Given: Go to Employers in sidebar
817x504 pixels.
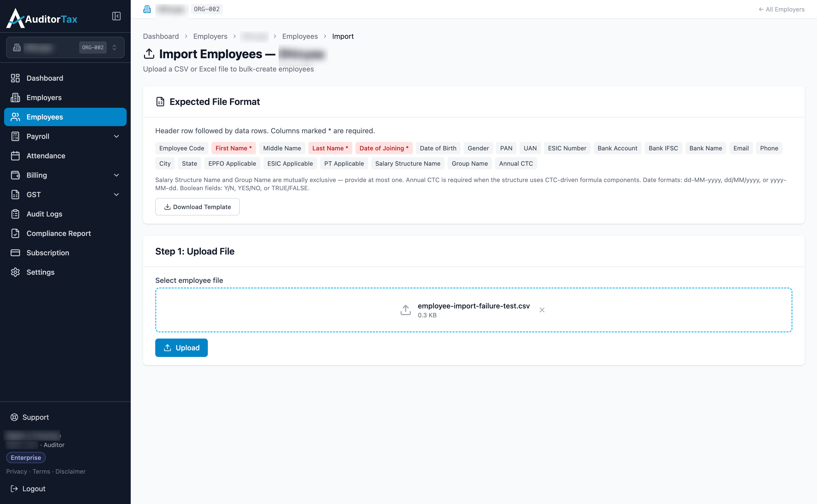Looking at the screenshot, I should point(65,97).
